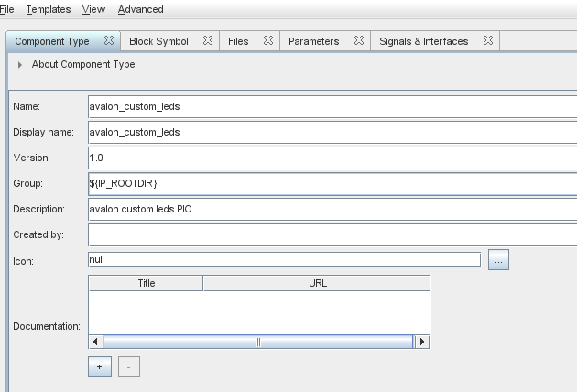This screenshot has width=577, height=392.
Task: Open the Advanced menu
Action: (140, 9)
